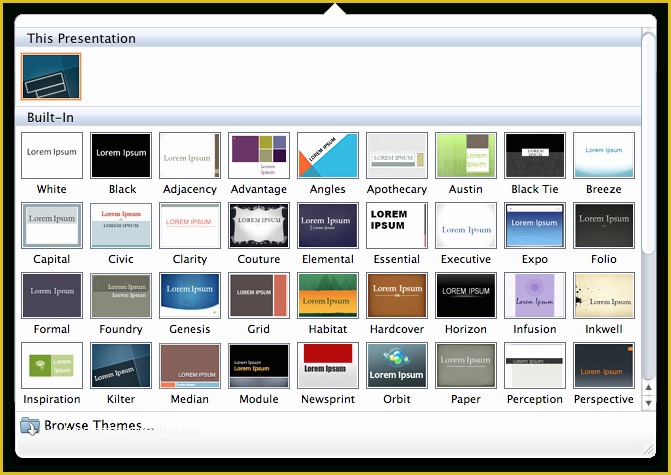Pick the Inspiration theme
The image size is (671, 475).
[x=52, y=365]
